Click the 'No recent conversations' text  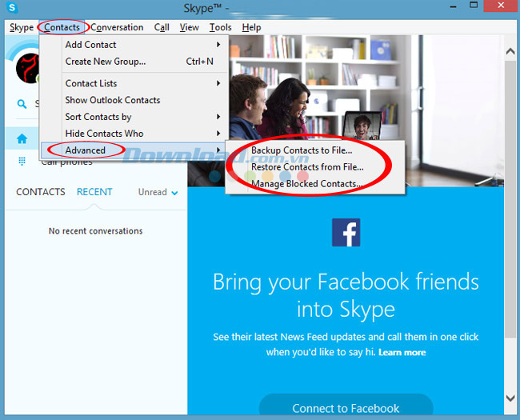tap(95, 231)
